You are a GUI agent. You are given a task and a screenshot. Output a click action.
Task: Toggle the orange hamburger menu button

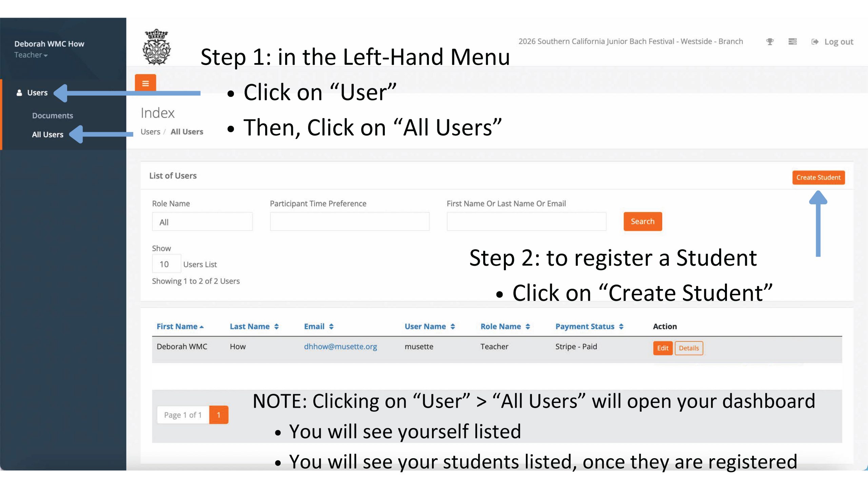point(145,83)
